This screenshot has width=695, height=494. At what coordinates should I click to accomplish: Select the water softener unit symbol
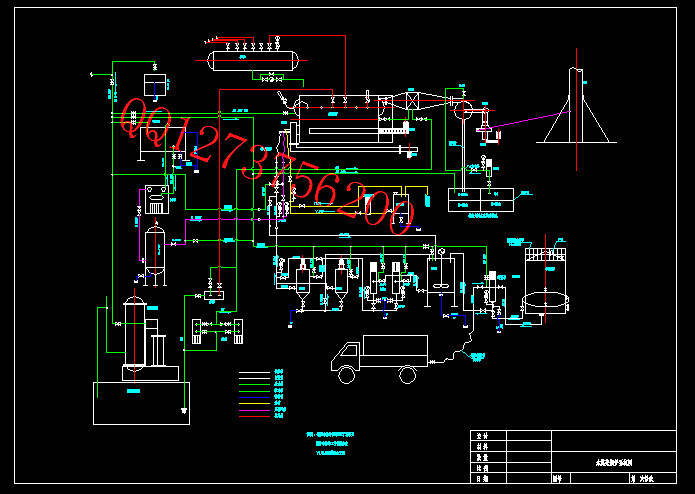click(x=157, y=199)
